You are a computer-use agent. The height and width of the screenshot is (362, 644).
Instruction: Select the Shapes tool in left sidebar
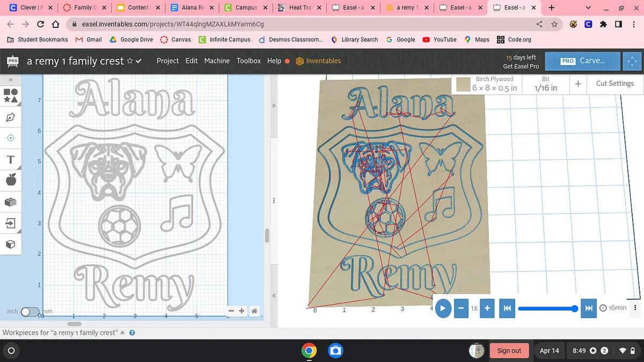click(11, 95)
